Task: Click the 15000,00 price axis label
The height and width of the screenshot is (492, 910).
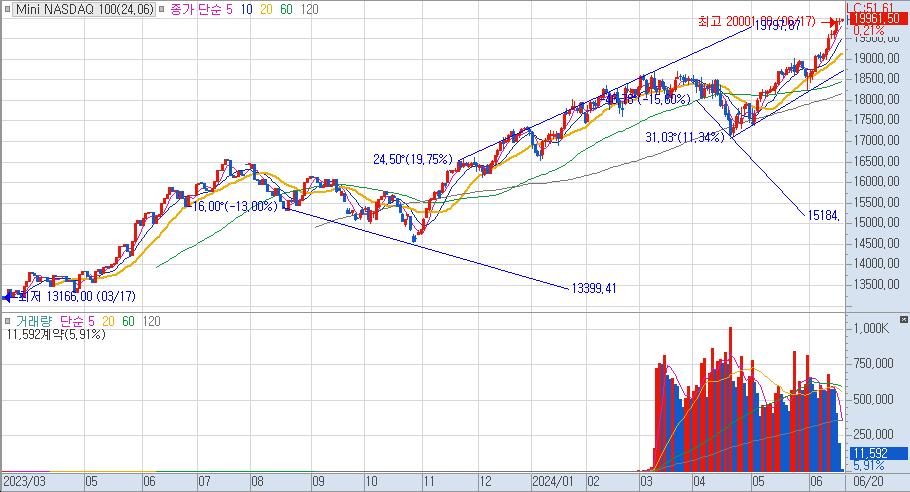Action: tap(876, 222)
